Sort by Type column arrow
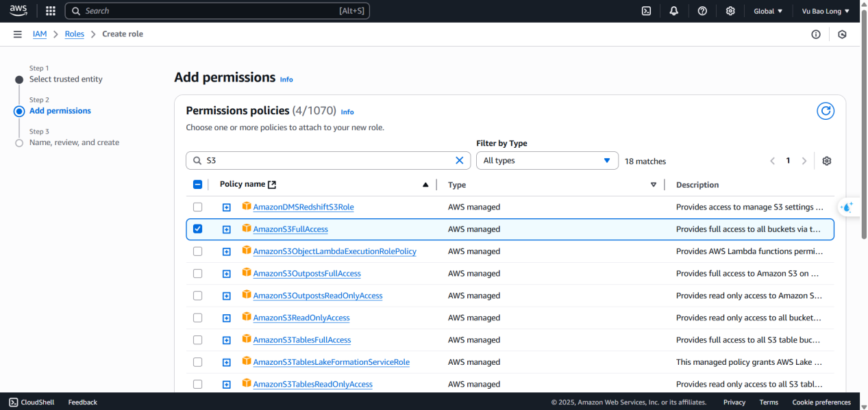The width and height of the screenshot is (868, 410). [x=654, y=185]
